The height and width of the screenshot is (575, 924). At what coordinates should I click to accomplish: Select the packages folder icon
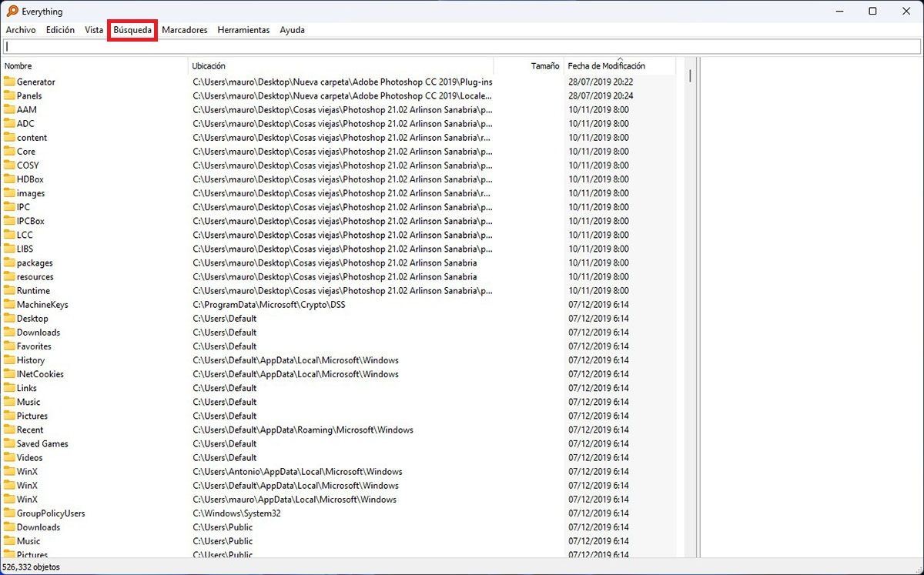click(x=9, y=262)
